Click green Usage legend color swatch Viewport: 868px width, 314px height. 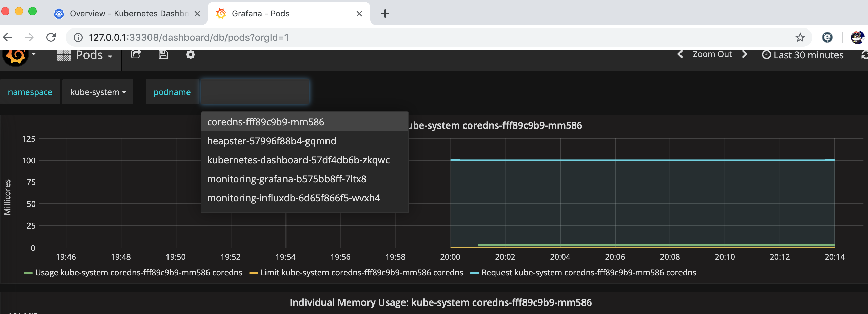tap(28, 273)
